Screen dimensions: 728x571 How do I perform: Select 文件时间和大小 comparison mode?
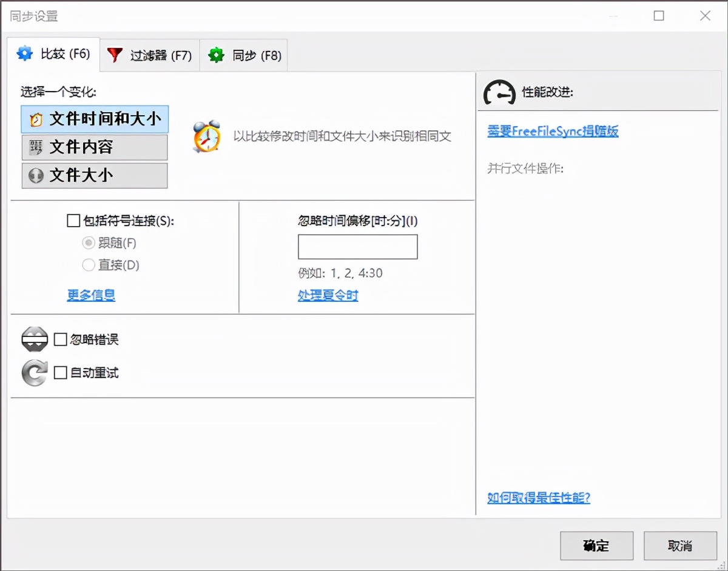[95, 119]
